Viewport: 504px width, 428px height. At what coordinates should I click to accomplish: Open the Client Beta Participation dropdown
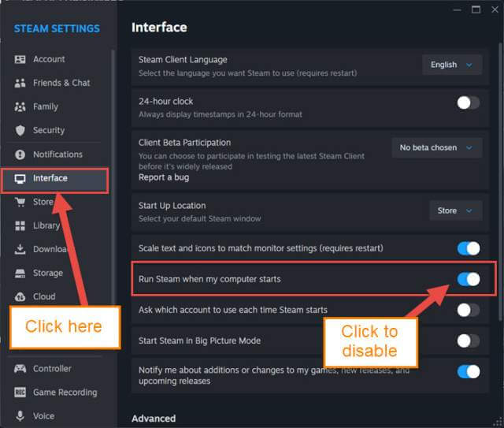[437, 147]
